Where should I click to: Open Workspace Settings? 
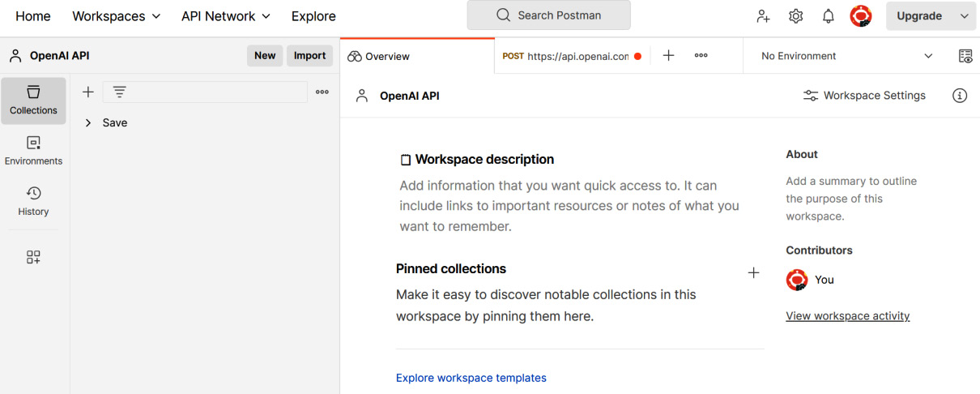click(864, 96)
